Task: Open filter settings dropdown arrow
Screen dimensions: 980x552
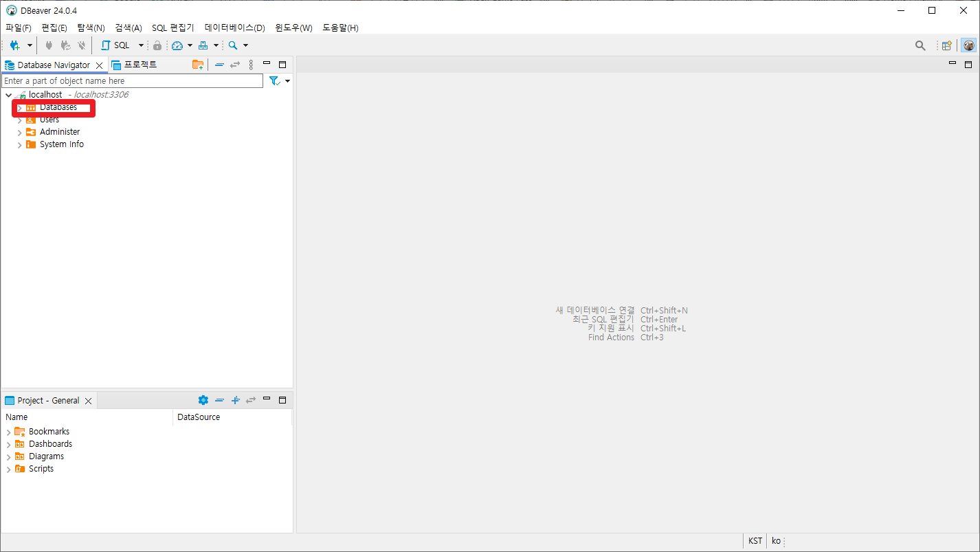Action: [x=287, y=81]
